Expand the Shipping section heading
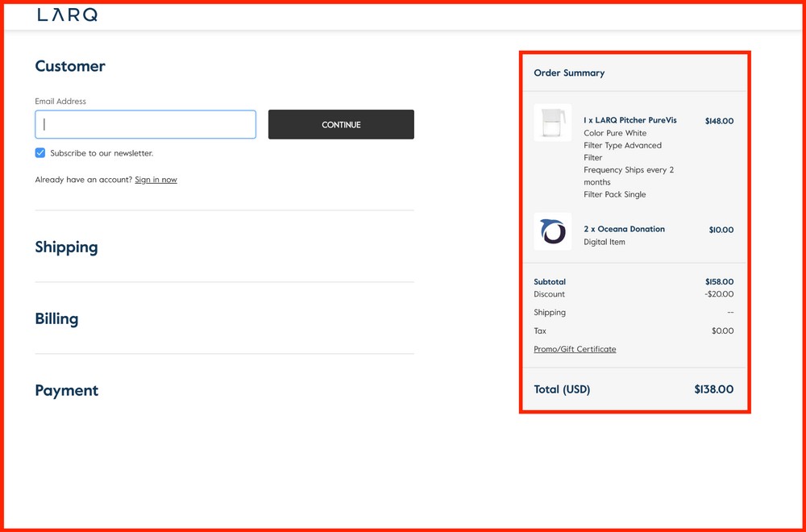 [66, 247]
